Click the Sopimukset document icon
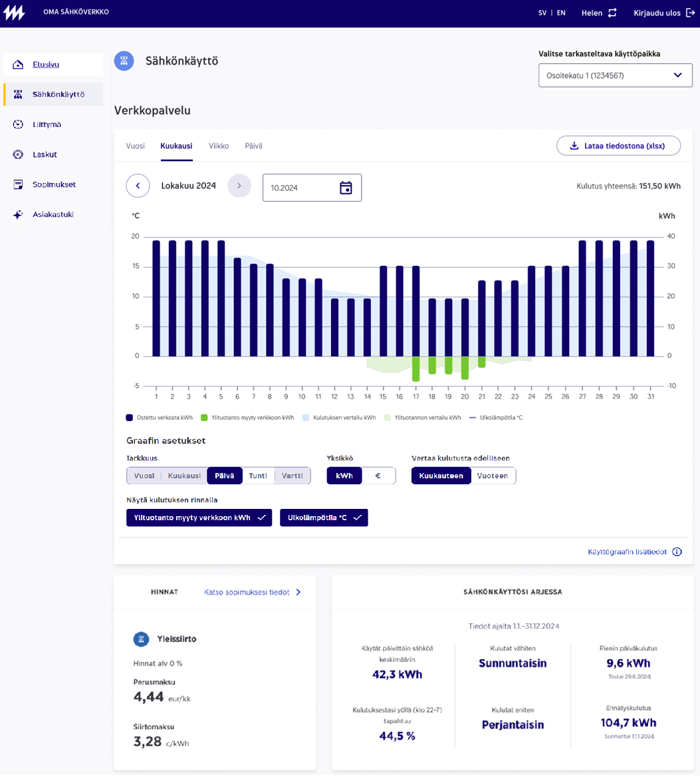The width and height of the screenshot is (700, 777). pos(18,184)
